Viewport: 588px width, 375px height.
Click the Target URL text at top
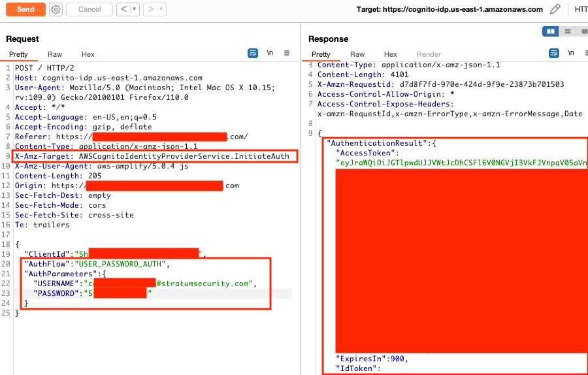(449, 9)
